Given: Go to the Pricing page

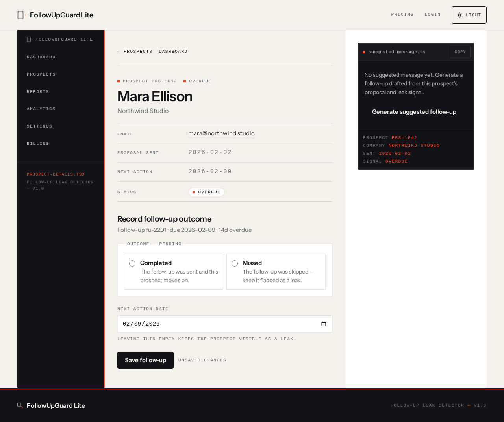Looking at the screenshot, I should click(402, 15).
